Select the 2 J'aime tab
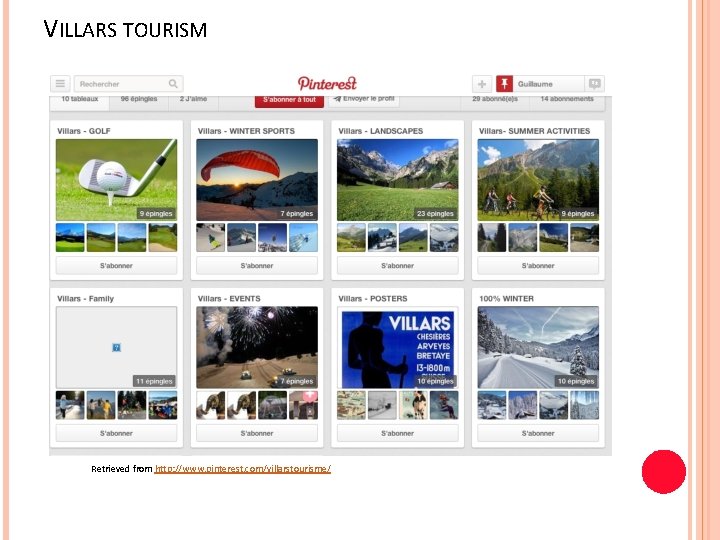 coord(193,101)
